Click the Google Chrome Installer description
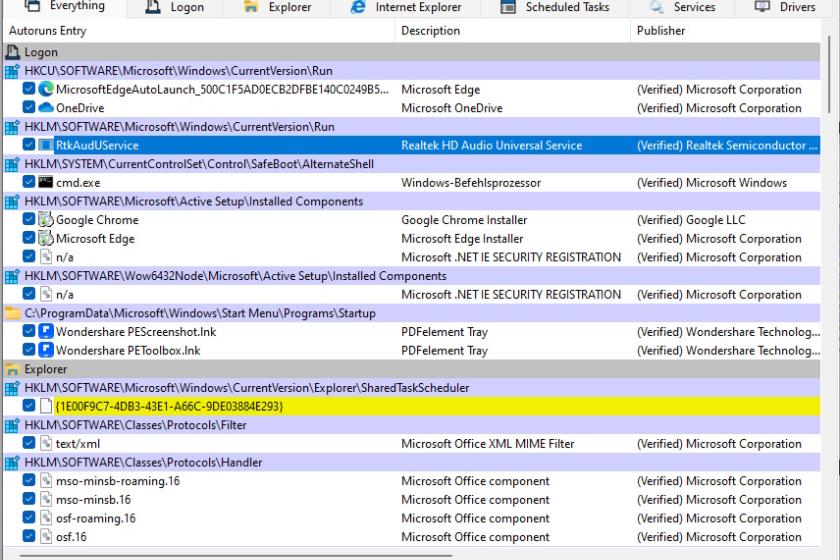 (464, 220)
